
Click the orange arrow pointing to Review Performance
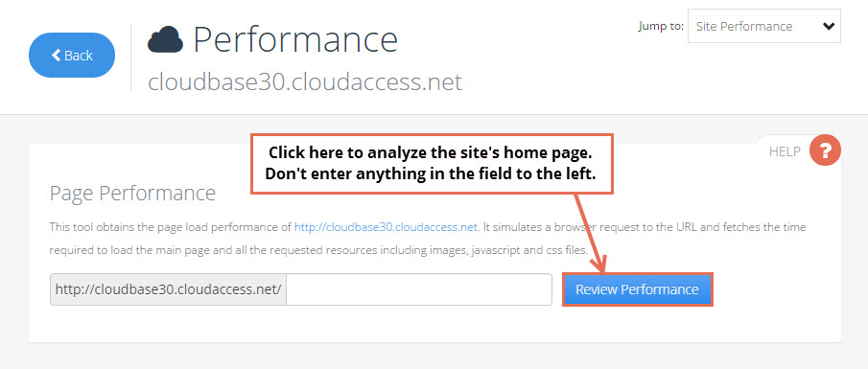pyautogui.click(x=590, y=232)
